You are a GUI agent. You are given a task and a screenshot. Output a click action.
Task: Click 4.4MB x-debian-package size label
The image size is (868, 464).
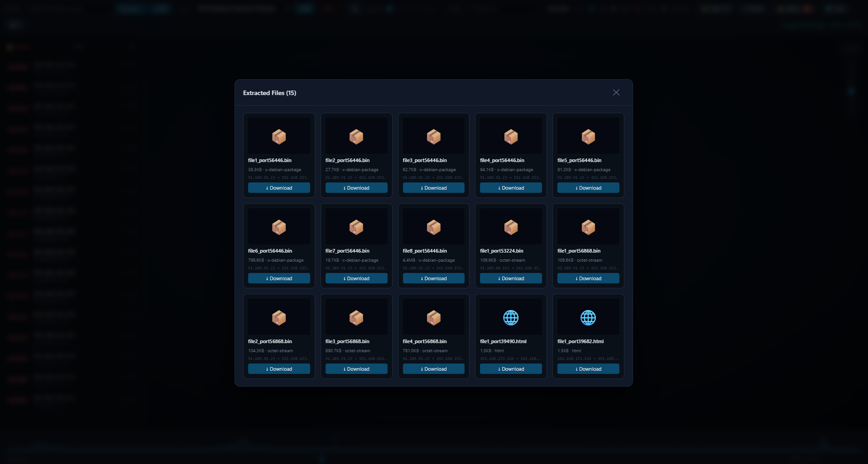pyautogui.click(x=429, y=260)
